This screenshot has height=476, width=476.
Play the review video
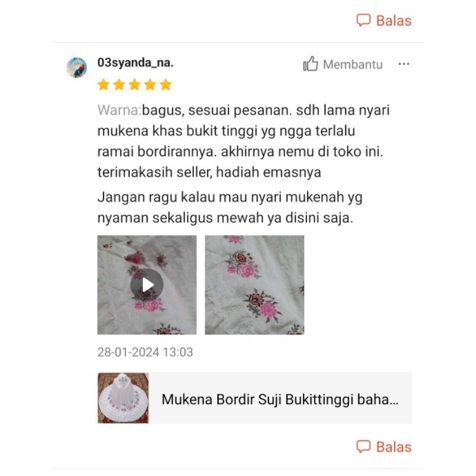(147, 285)
